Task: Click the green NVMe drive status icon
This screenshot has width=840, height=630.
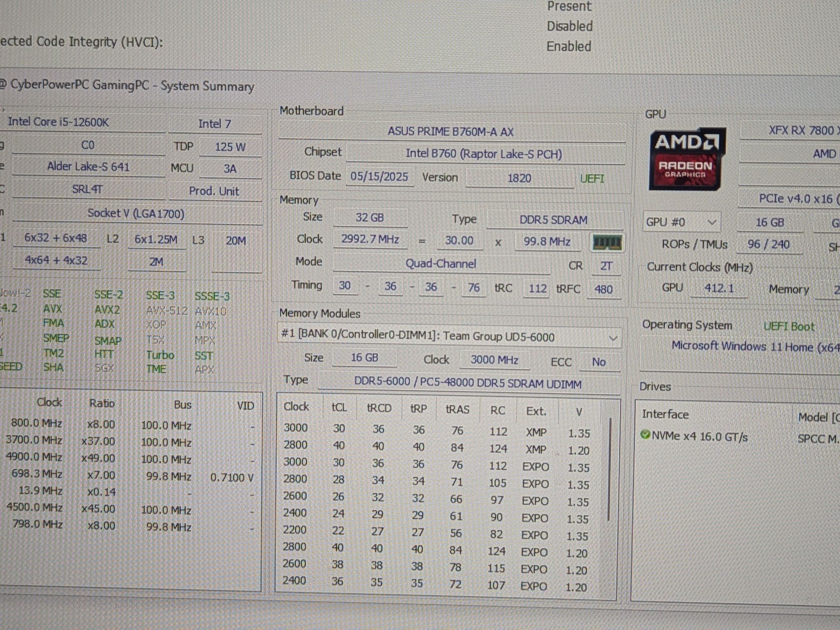Action: 645,434
